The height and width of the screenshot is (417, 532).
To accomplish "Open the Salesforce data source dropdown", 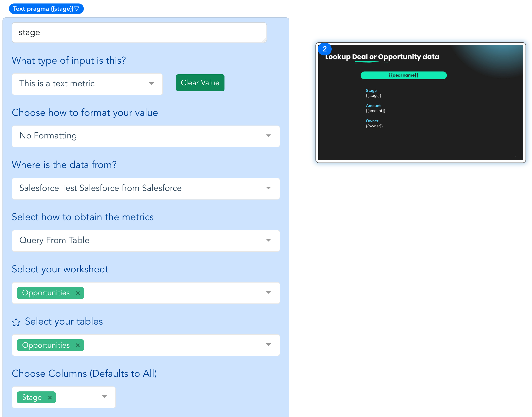I will coord(146,188).
